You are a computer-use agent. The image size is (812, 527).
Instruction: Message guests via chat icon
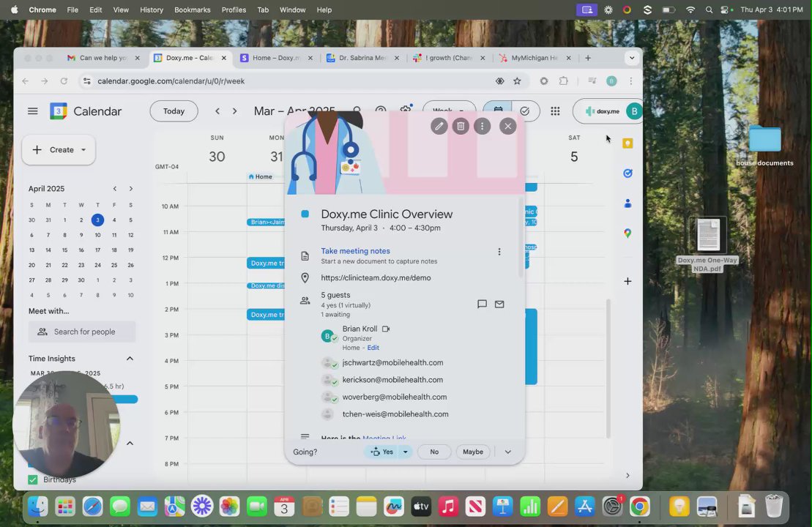point(482,304)
